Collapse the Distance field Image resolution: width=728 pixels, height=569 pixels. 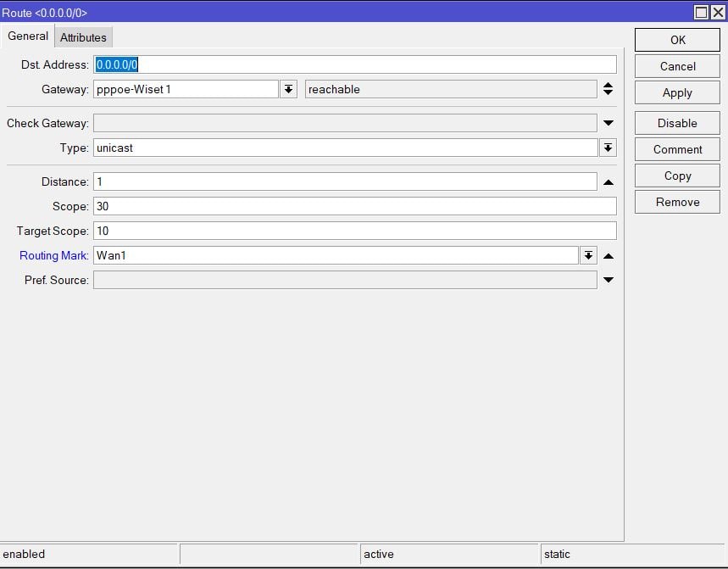[609, 182]
